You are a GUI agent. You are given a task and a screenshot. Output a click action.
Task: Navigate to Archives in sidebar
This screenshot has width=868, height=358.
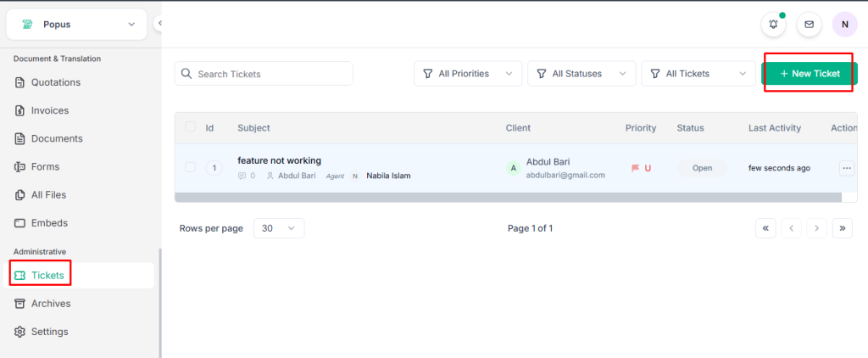[51, 304]
